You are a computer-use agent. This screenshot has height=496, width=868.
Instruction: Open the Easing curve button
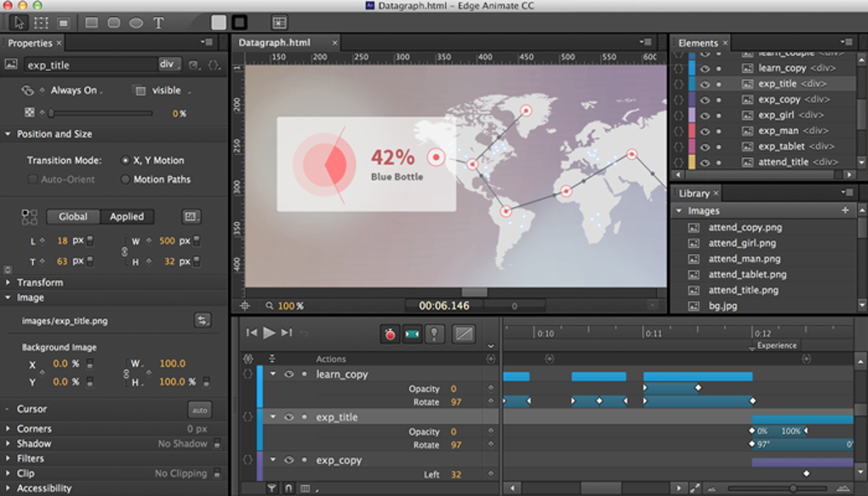(x=464, y=334)
